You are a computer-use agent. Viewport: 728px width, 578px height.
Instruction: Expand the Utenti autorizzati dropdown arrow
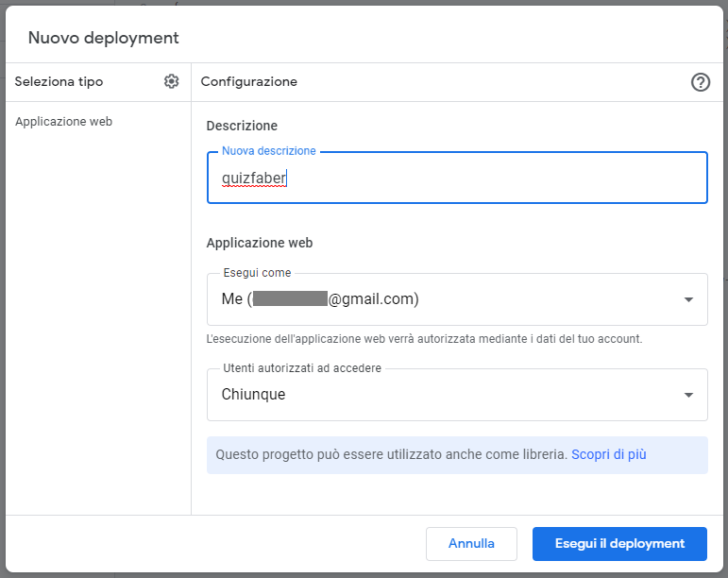point(688,395)
